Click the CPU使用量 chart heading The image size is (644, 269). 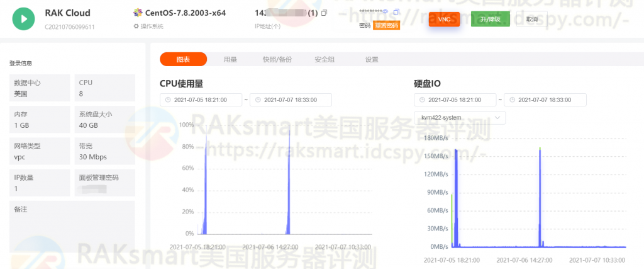click(182, 84)
